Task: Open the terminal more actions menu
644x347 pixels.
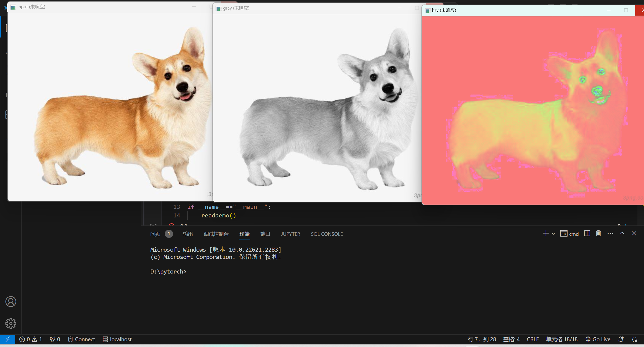Action: pos(611,234)
